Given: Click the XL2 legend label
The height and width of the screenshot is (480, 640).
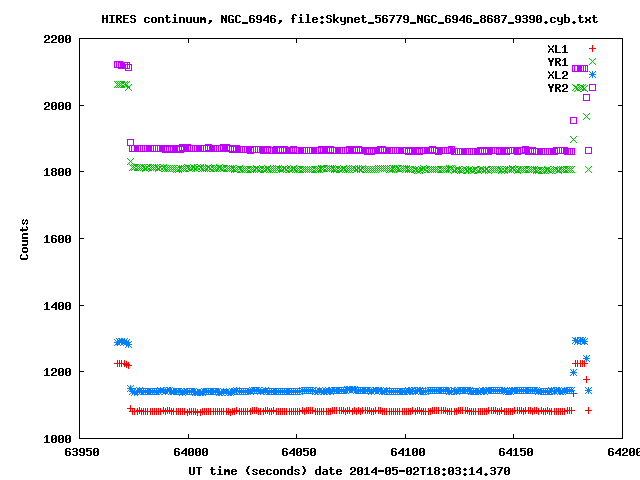Looking at the screenshot, I should click(558, 75).
